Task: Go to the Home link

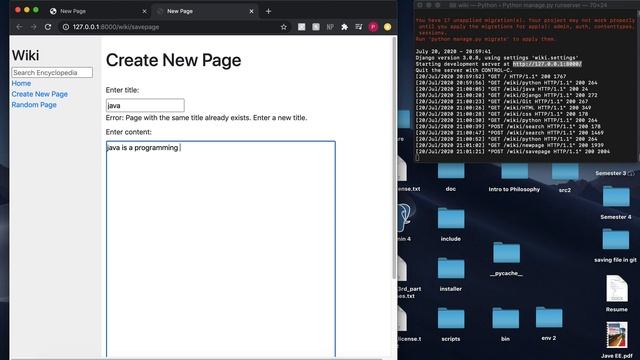Action: tap(21, 83)
